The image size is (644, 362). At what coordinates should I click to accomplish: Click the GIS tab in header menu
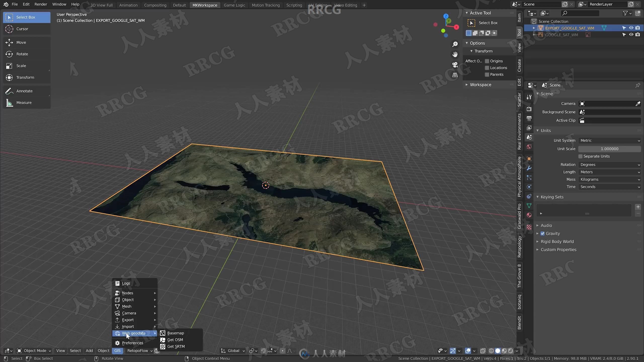coord(117,350)
